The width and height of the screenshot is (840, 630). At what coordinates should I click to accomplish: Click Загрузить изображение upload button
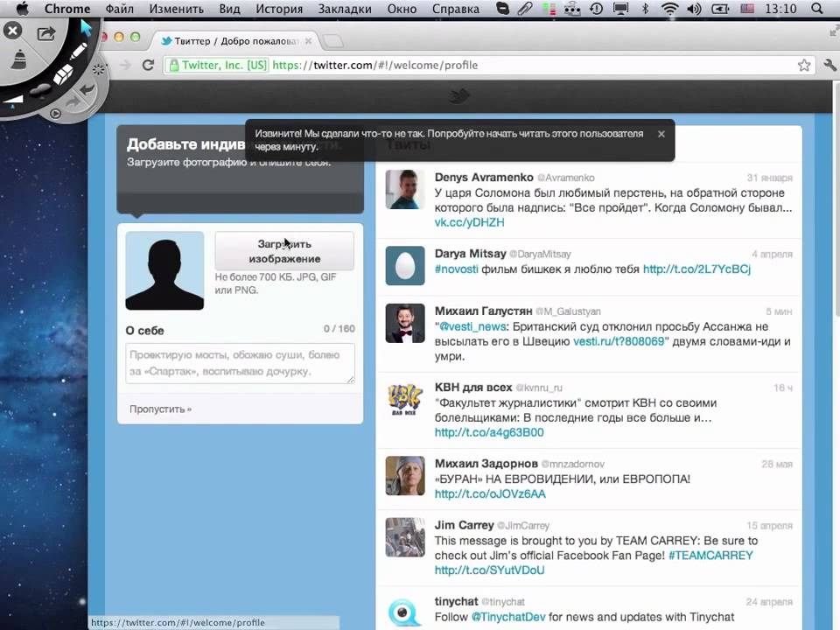click(x=284, y=251)
